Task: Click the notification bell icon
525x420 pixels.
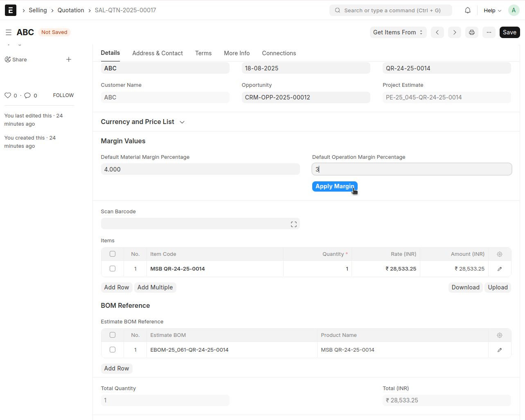Action: 467,10
